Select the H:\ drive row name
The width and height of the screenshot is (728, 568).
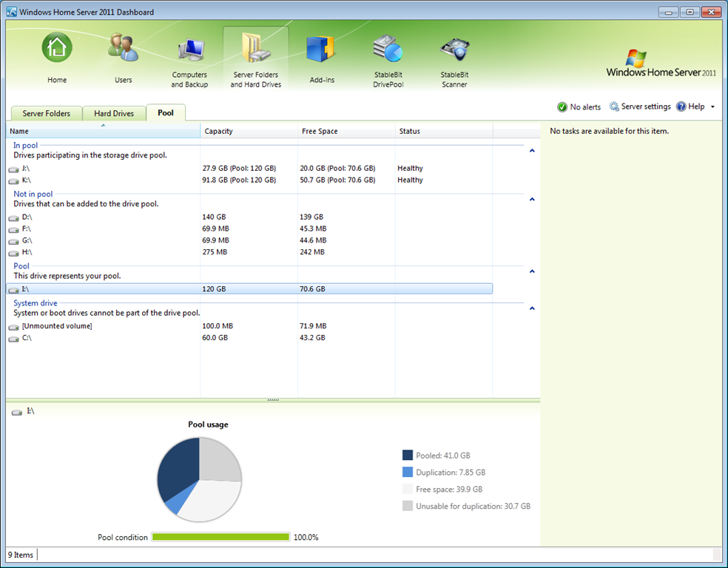click(x=27, y=252)
